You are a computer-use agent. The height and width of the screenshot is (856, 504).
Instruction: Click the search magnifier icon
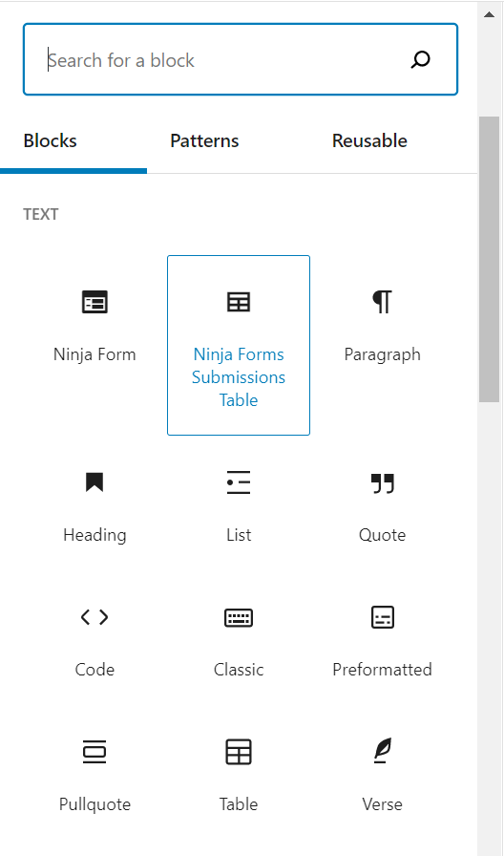[421, 59]
